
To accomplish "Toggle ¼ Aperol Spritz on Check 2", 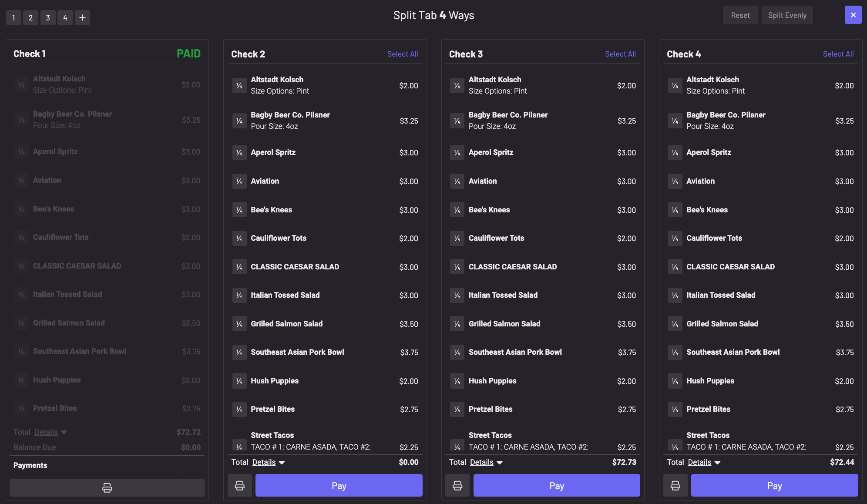I will coord(239,153).
